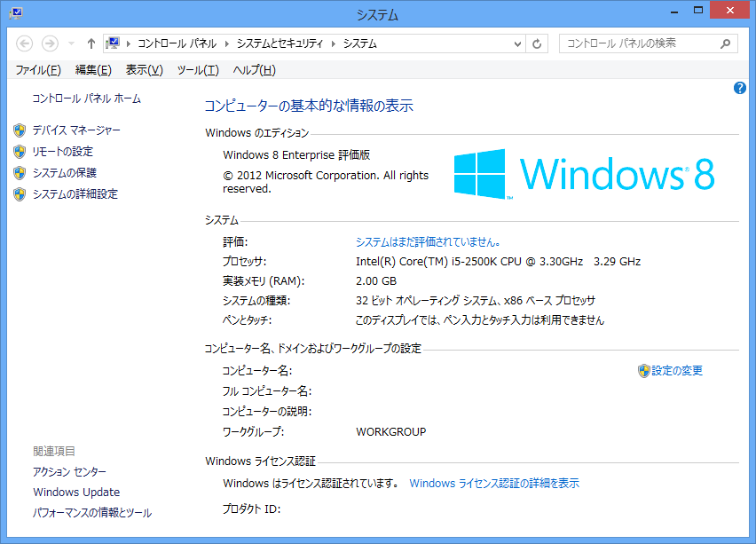Expand the chevron after システムとセキュリティ
The image size is (756, 544).
(x=333, y=43)
